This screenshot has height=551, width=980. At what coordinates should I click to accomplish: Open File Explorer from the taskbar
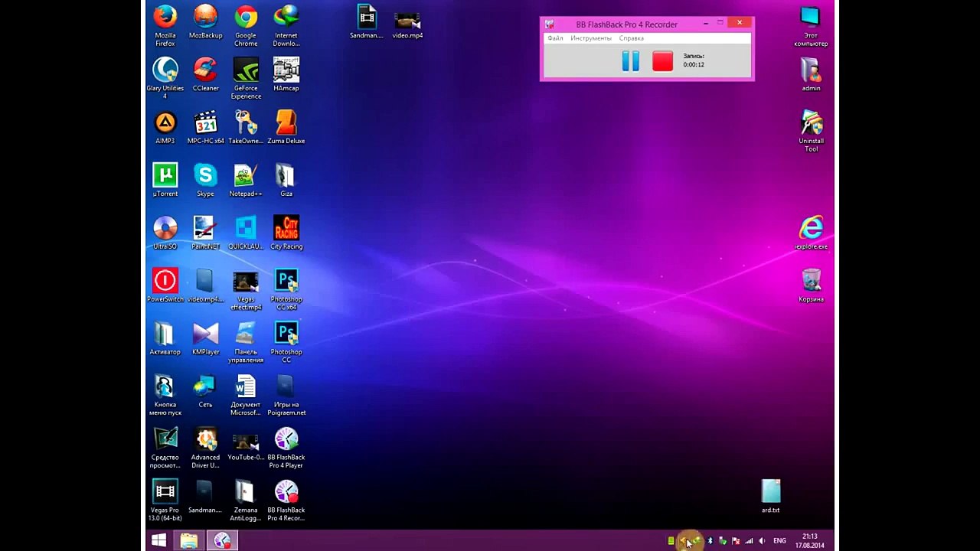(x=189, y=540)
